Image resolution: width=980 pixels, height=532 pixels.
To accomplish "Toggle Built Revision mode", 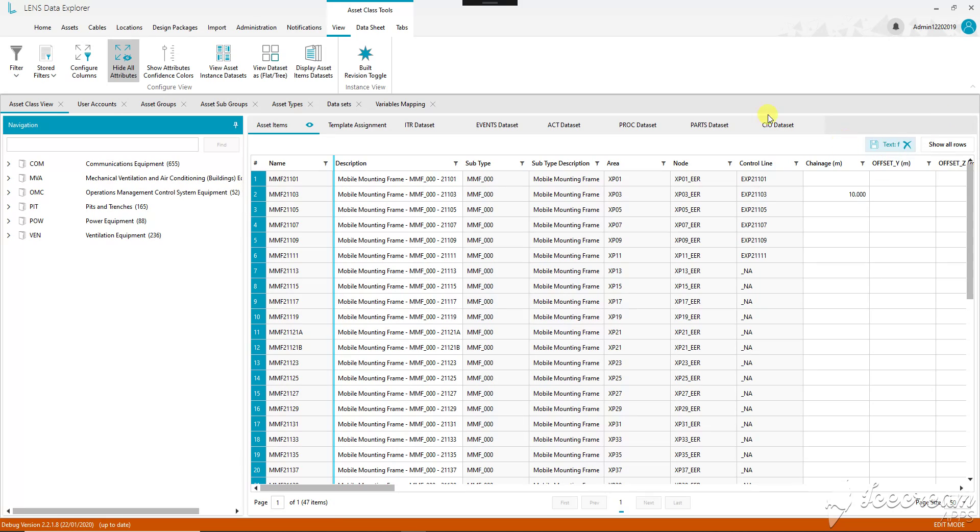I will point(365,61).
